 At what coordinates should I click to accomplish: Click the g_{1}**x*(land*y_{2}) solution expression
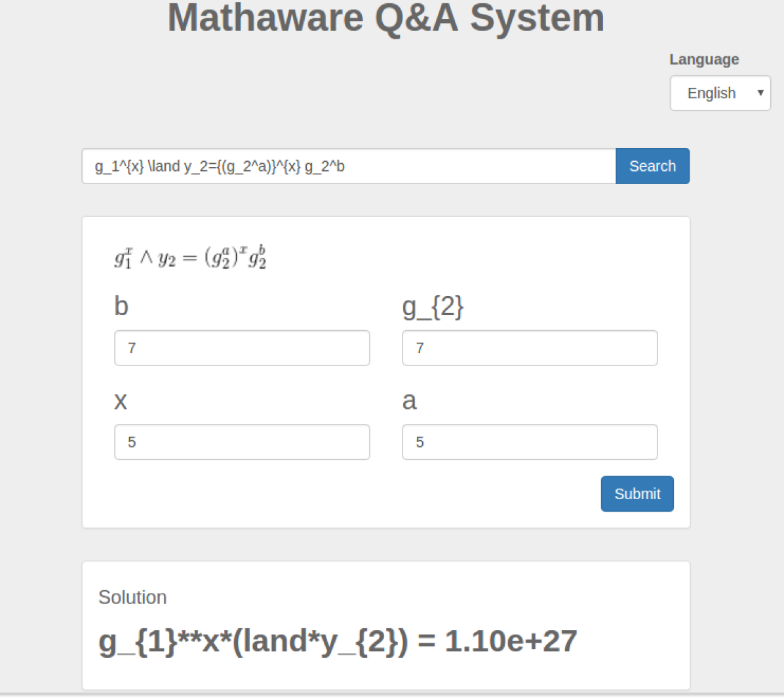[253, 641]
